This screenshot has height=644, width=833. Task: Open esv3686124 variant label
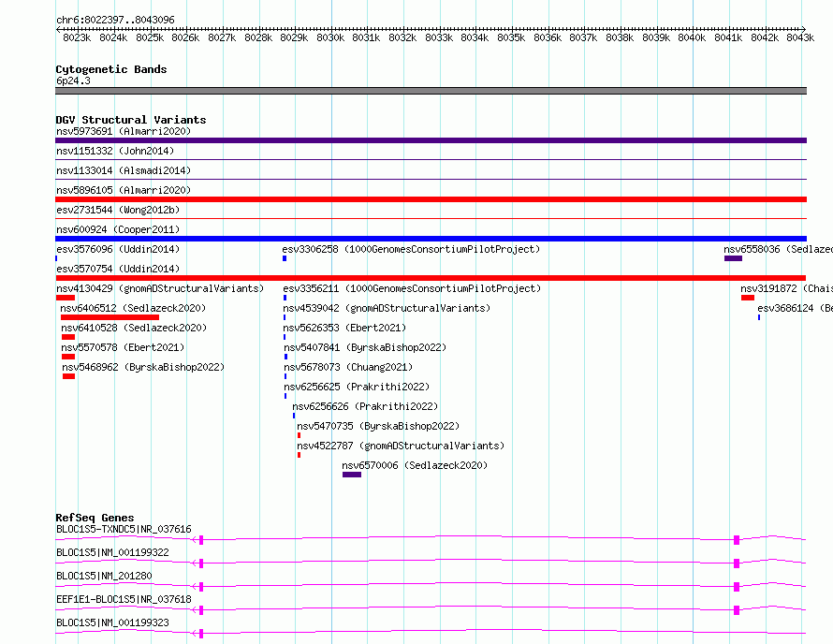[795, 308]
